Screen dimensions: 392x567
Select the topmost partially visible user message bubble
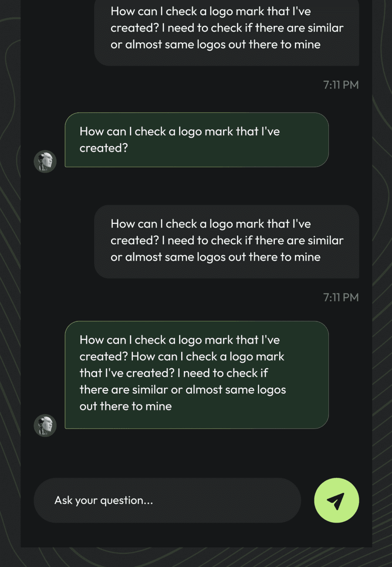click(226, 30)
